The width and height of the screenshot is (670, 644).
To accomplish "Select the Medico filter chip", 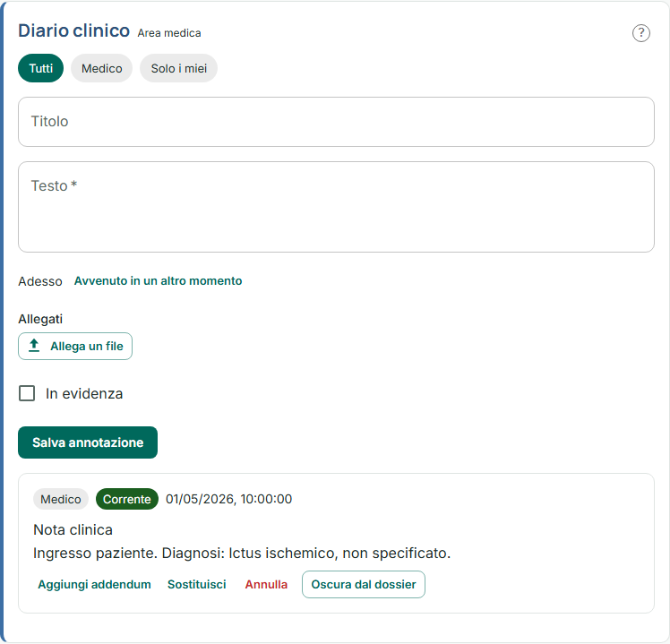I will click(102, 68).
